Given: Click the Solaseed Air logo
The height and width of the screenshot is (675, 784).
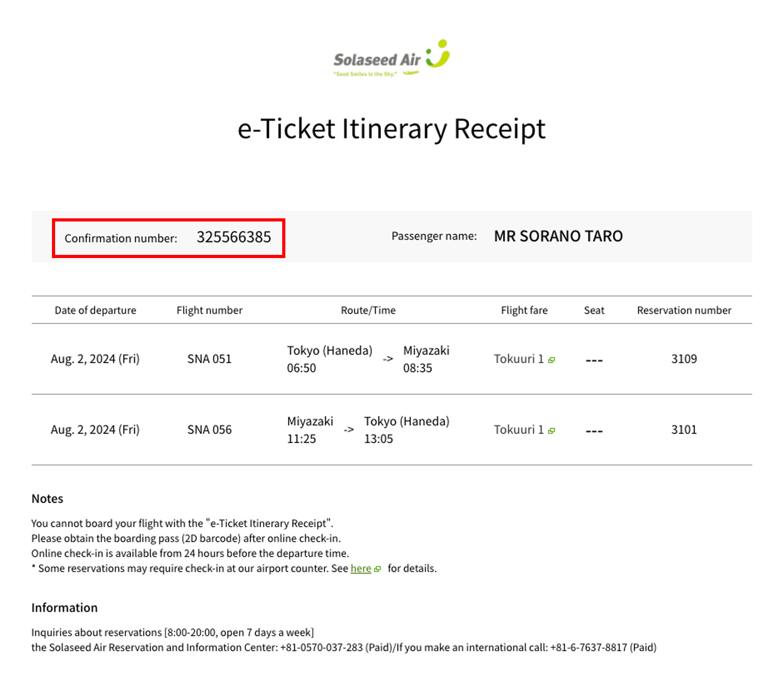Looking at the screenshot, I should [x=377, y=60].
